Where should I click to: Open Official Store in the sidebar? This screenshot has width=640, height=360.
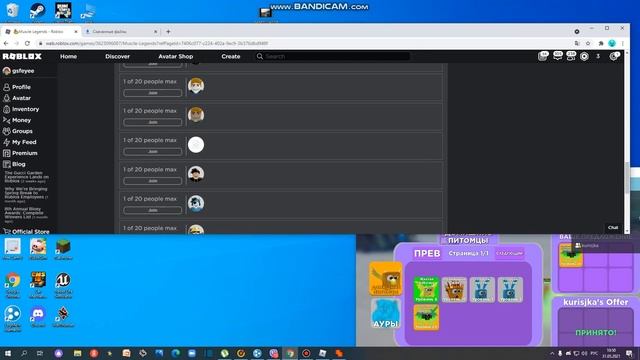(27, 231)
